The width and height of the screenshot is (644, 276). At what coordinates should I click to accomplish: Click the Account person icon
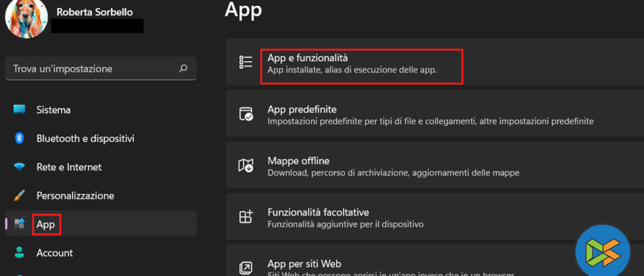[x=19, y=252]
